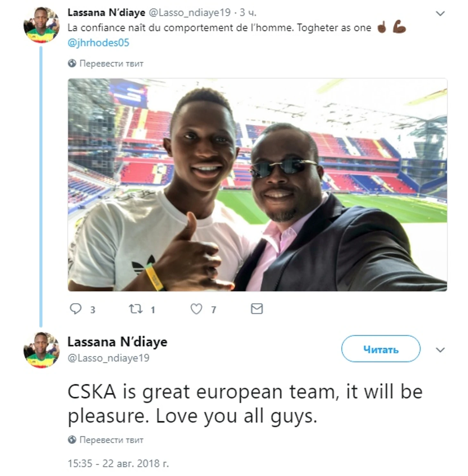Like the tweet with heart icon
This screenshot has height=476, width=468.
[196, 309]
